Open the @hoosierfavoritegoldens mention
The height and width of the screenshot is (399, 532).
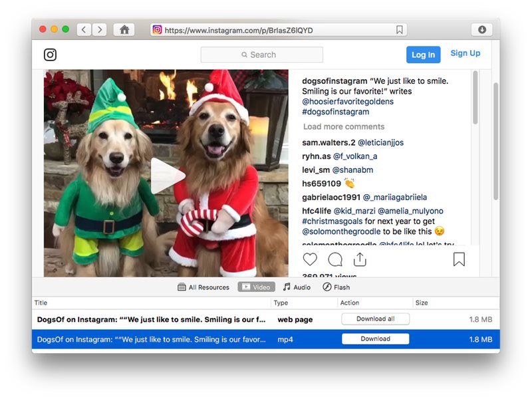click(348, 102)
